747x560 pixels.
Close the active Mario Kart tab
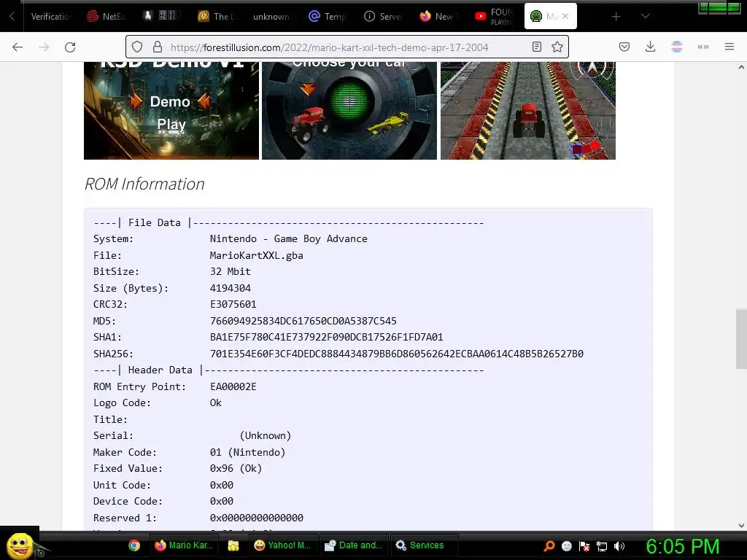(565, 16)
